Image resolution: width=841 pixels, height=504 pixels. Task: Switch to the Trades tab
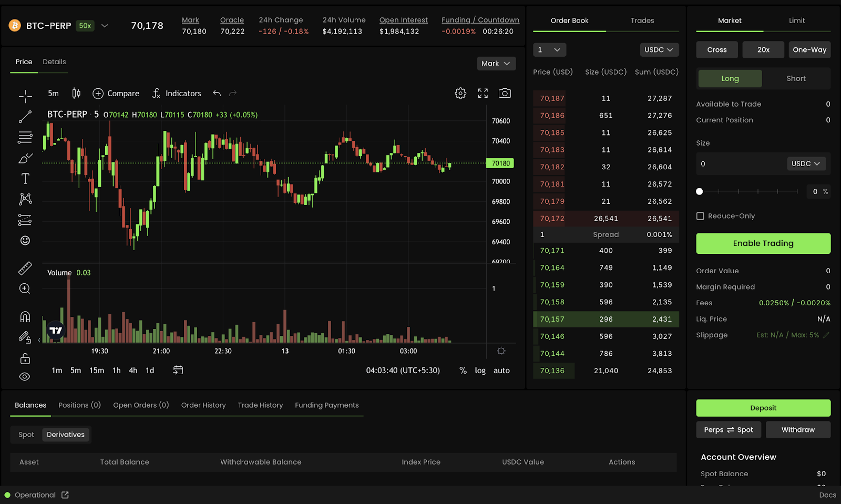click(x=642, y=20)
